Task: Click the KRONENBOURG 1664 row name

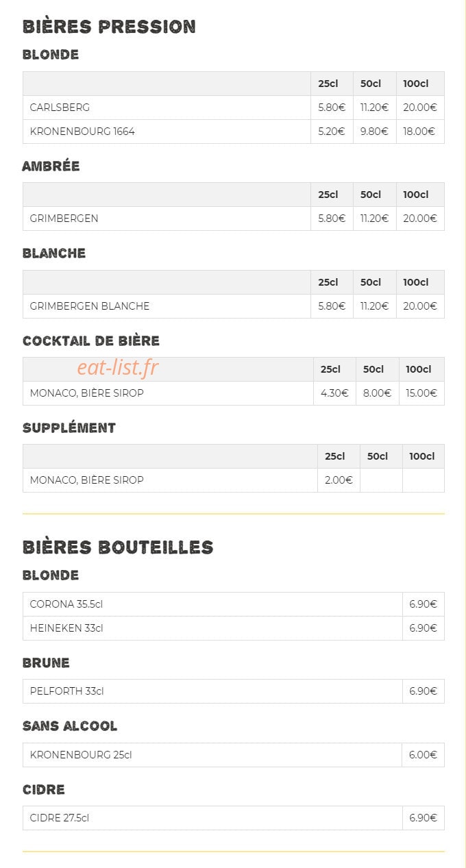Action: pos(82,132)
